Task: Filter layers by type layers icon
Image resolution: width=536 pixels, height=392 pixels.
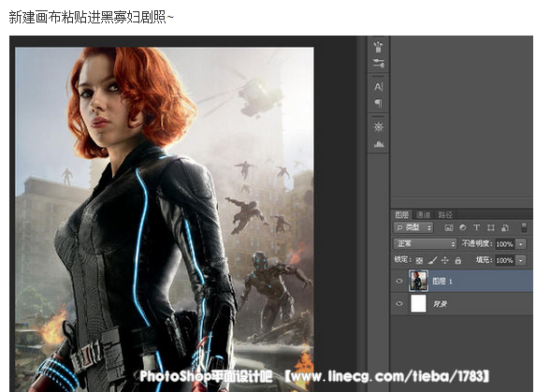Action: point(476,227)
